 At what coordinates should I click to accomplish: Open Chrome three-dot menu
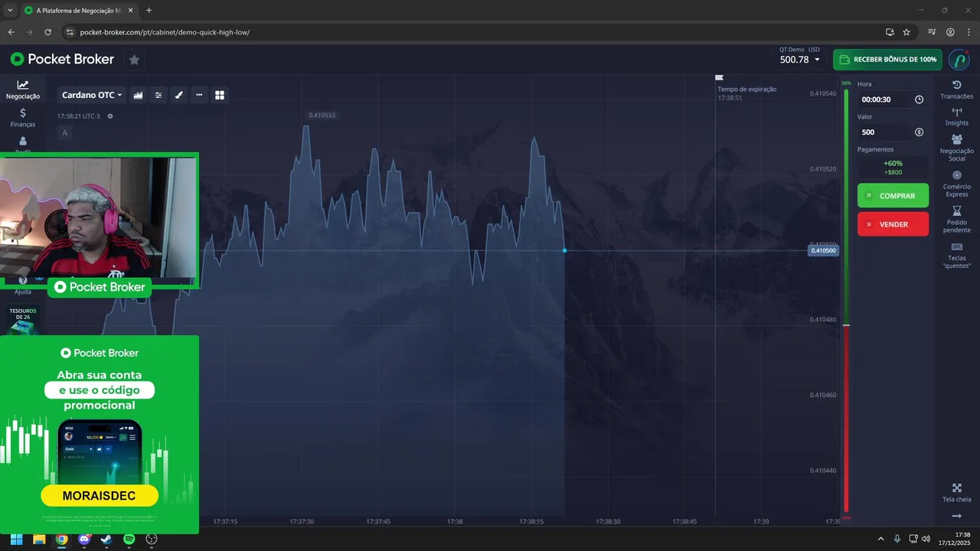(x=969, y=32)
